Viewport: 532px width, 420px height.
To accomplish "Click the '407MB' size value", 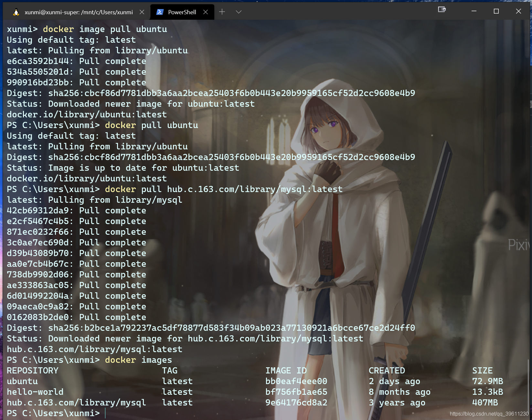I will (485, 403).
